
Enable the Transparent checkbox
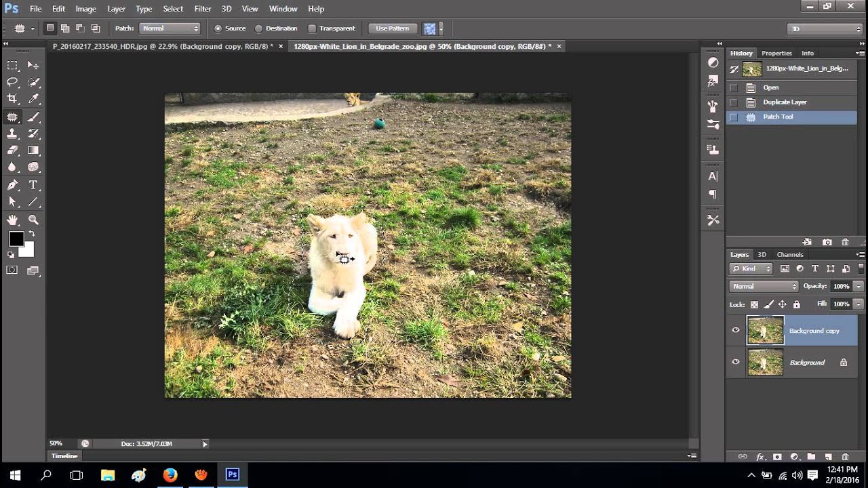pos(312,28)
